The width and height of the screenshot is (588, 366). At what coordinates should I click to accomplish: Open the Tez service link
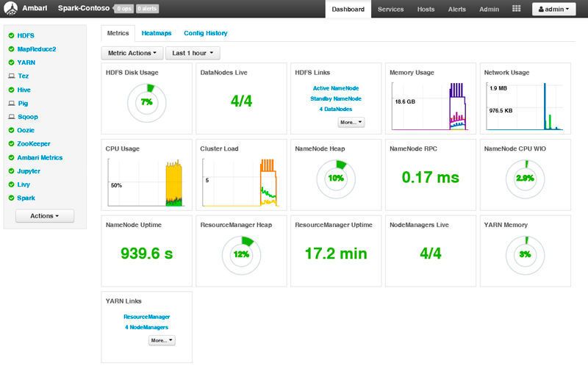(x=24, y=76)
